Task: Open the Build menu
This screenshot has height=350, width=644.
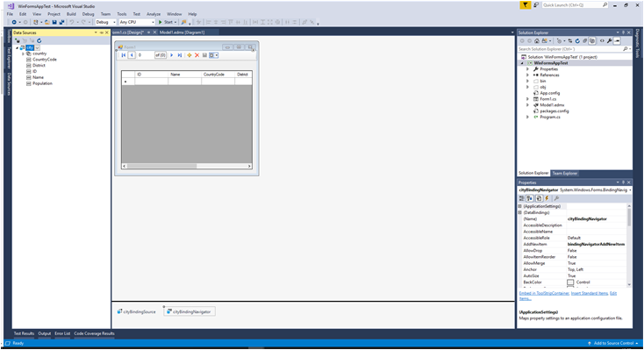Action: point(71,14)
